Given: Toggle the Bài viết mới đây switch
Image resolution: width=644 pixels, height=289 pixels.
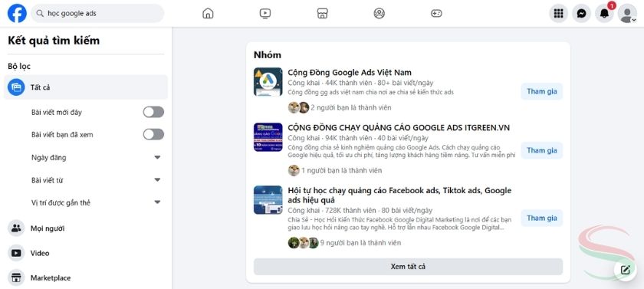Looking at the screenshot, I should tap(153, 112).
